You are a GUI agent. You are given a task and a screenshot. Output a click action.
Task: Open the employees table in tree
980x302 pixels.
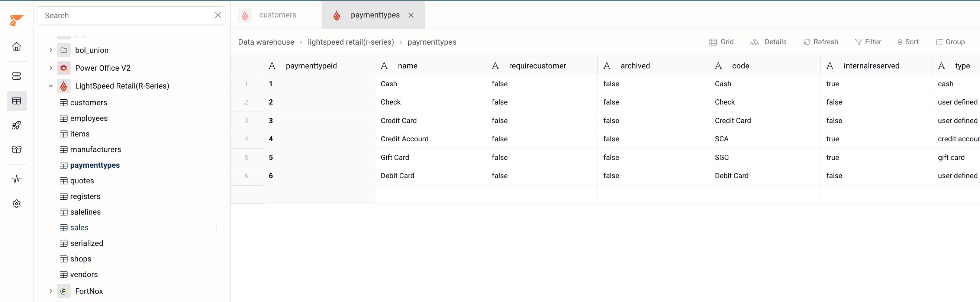(88, 118)
